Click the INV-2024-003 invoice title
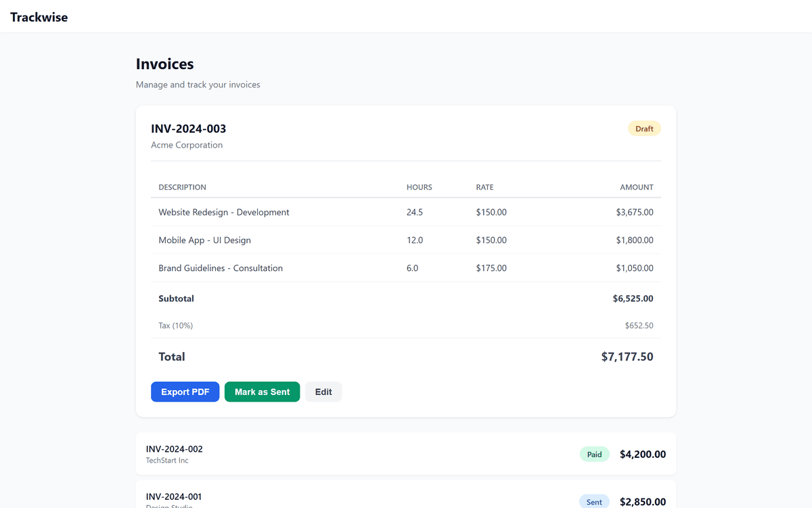Viewport: 812px width, 508px height. pos(189,129)
